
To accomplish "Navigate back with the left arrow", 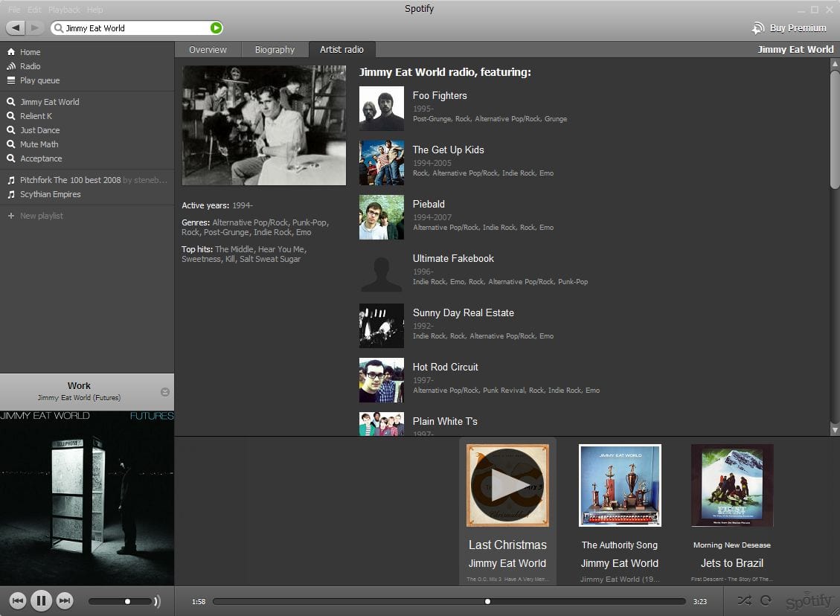I will pyautogui.click(x=16, y=28).
